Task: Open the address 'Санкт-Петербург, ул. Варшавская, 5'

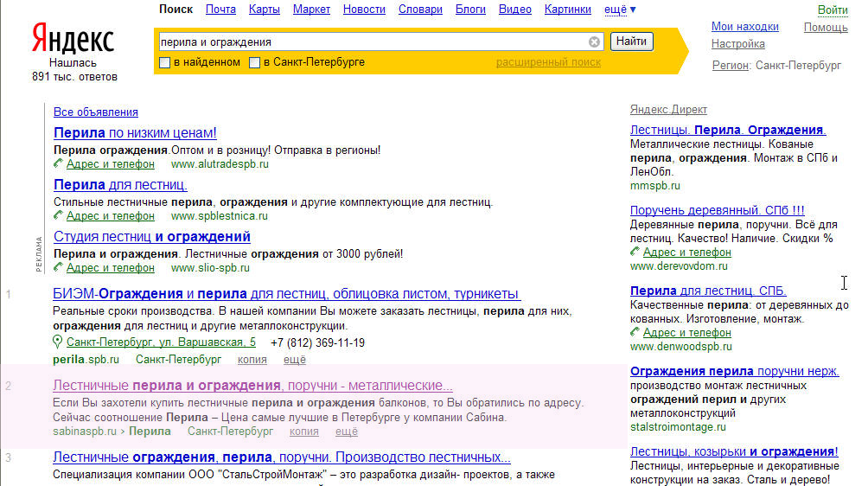Action: (x=161, y=342)
